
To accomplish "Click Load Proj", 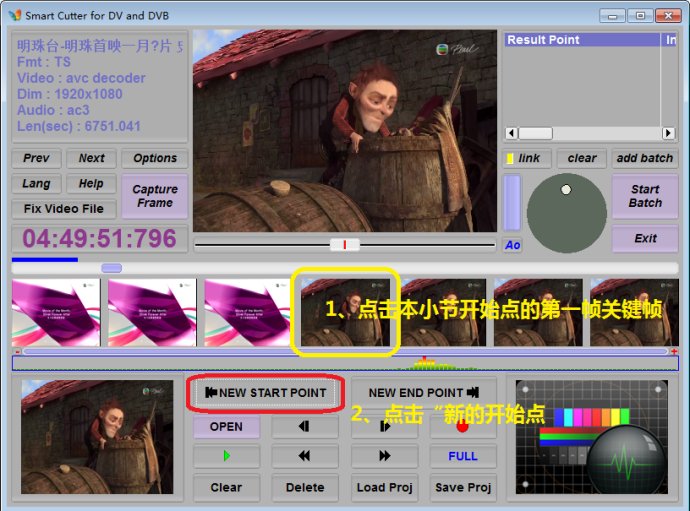I will [x=384, y=487].
